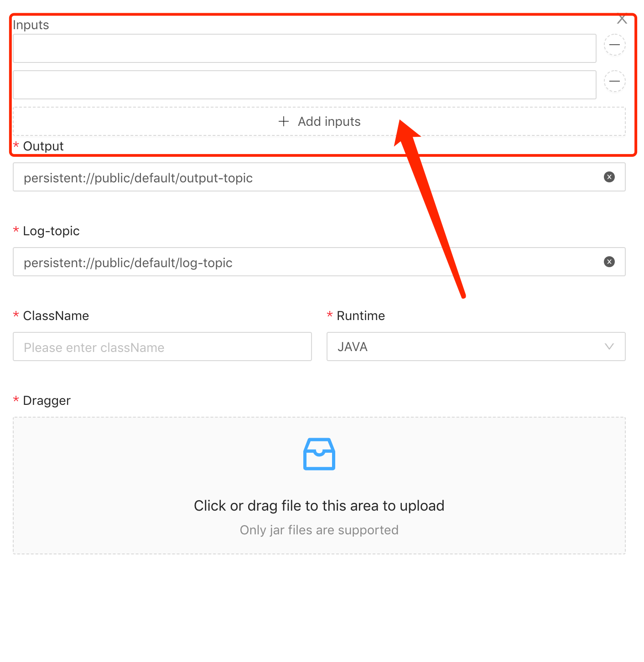Click the Runtime label
The width and height of the screenshot is (644, 662).
[x=361, y=315]
